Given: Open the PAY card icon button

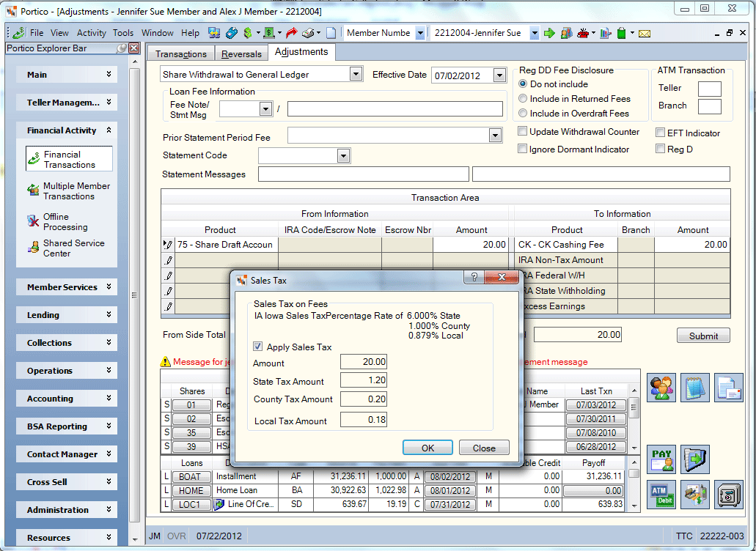Looking at the screenshot, I should click(661, 459).
